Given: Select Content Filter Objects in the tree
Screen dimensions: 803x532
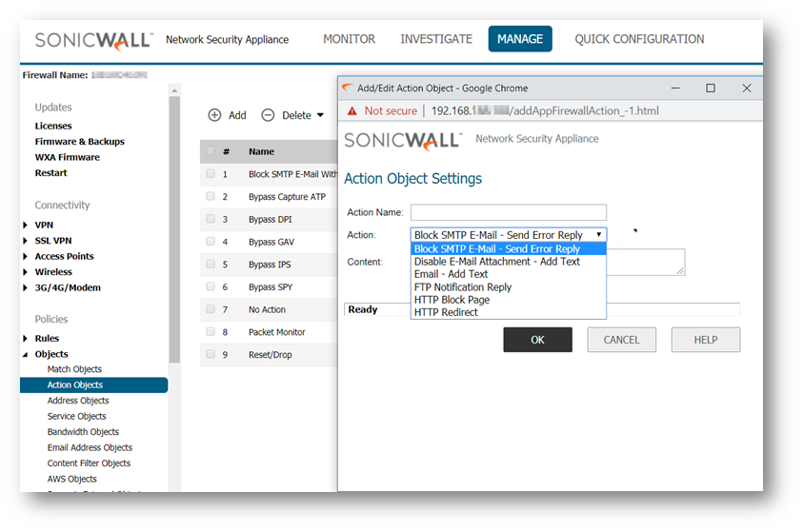Looking at the screenshot, I should 89,463.
